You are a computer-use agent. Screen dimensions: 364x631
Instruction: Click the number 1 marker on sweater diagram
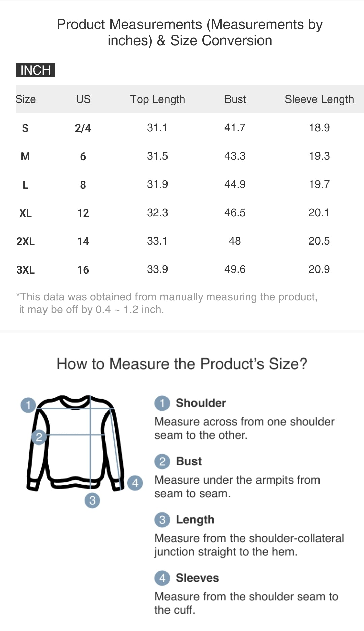28,405
